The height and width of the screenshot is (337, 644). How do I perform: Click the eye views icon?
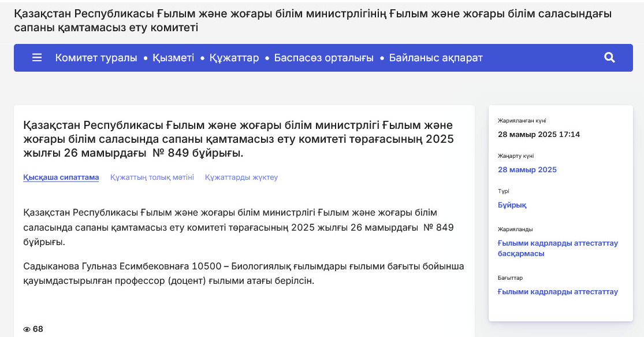(x=27, y=329)
